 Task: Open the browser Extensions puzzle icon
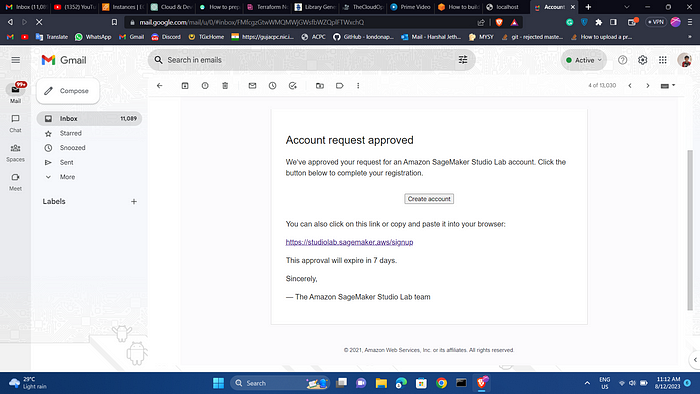click(x=599, y=22)
